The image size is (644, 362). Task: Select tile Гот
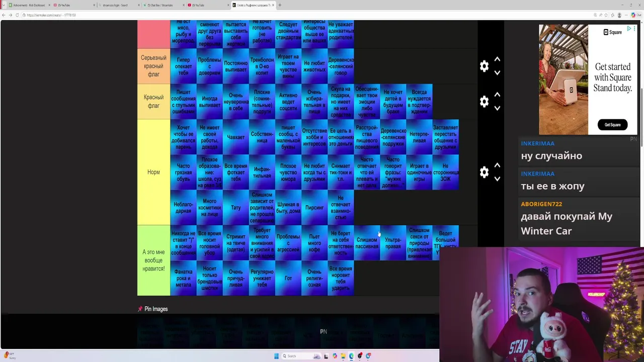pyautogui.click(x=288, y=278)
